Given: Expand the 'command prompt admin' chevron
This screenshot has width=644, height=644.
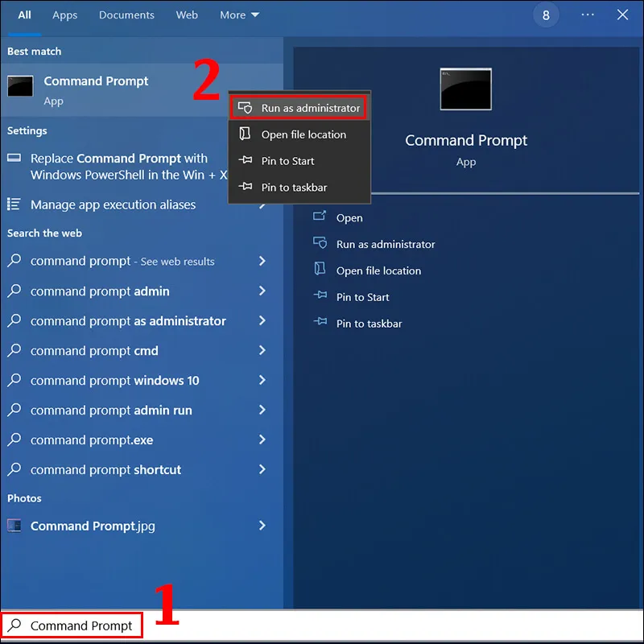Looking at the screenshot, I should click(262, 291).
